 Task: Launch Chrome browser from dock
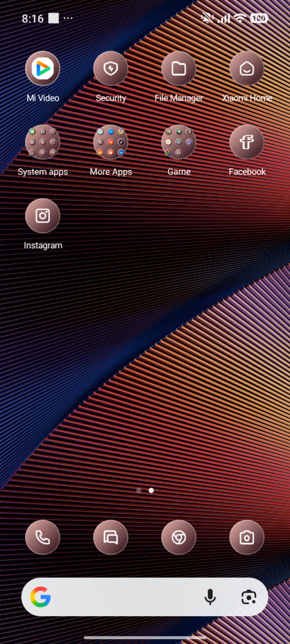pos(179,537)
